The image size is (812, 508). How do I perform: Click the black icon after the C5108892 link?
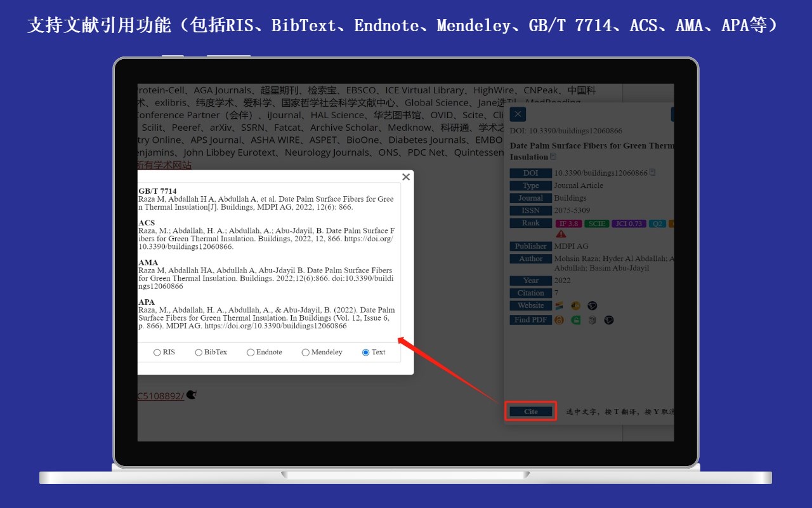pyautogui.click(x=192, y=395)
